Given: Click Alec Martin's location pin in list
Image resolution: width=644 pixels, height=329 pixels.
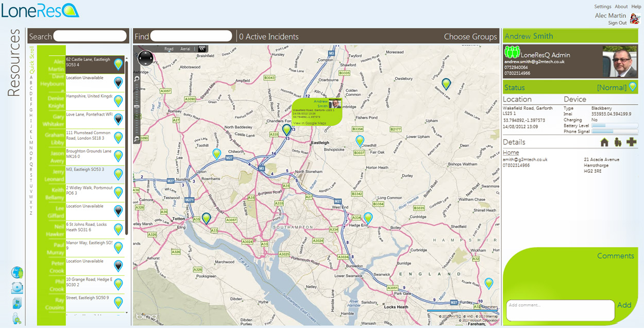Looking at the screenshot, I should [x=118, y=64].
